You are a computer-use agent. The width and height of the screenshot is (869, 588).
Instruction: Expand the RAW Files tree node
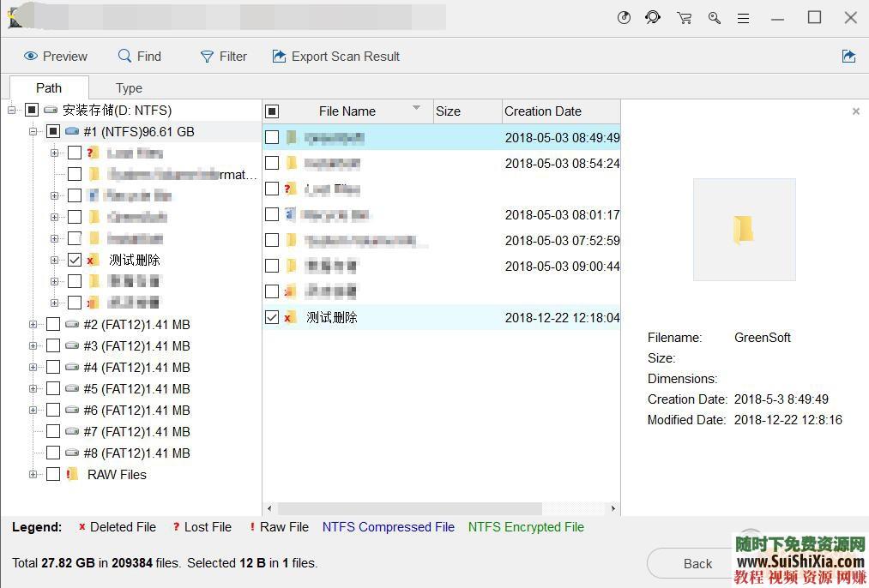pyautogui.click(x=33, y=474)
